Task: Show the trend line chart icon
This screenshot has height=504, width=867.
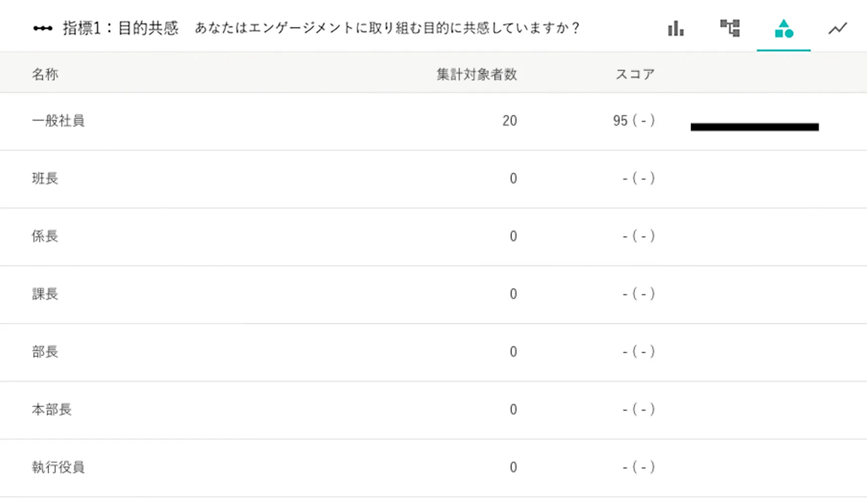Action: click(838, 29)
